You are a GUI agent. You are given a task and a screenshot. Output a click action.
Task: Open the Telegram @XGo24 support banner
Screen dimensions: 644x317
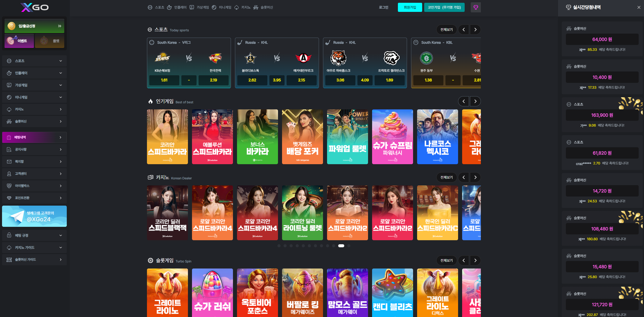pyautogui.click(x=34, y=216)
